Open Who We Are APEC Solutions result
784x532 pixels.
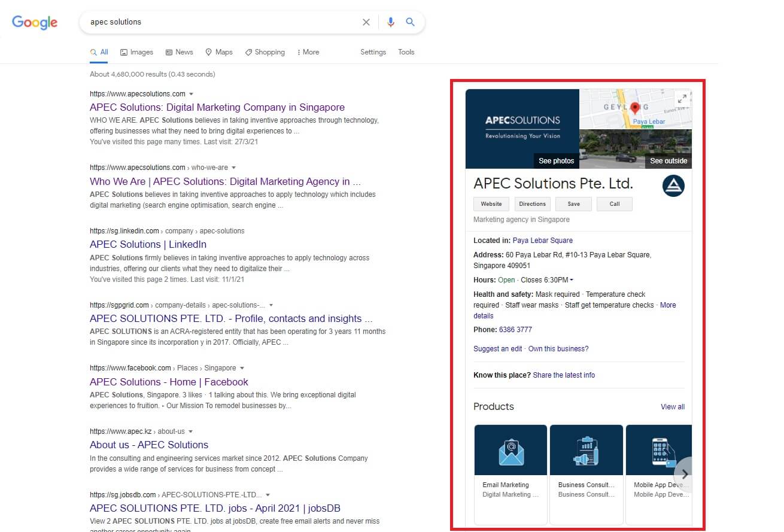click(226, 181)
